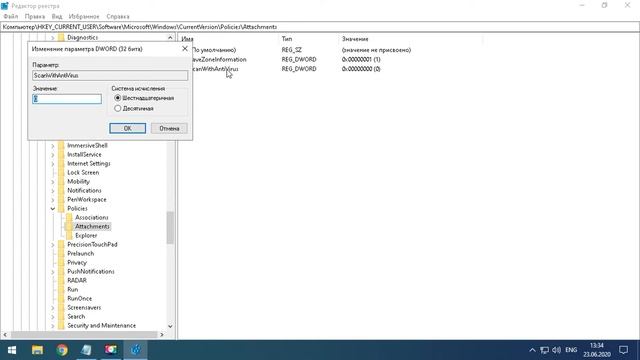
Task: Click the RunOnce folder icon
Action: click(x=61, y=298)
